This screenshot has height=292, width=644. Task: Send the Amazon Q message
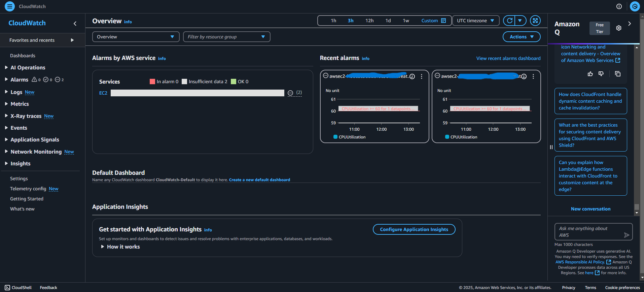pos(627,235)
